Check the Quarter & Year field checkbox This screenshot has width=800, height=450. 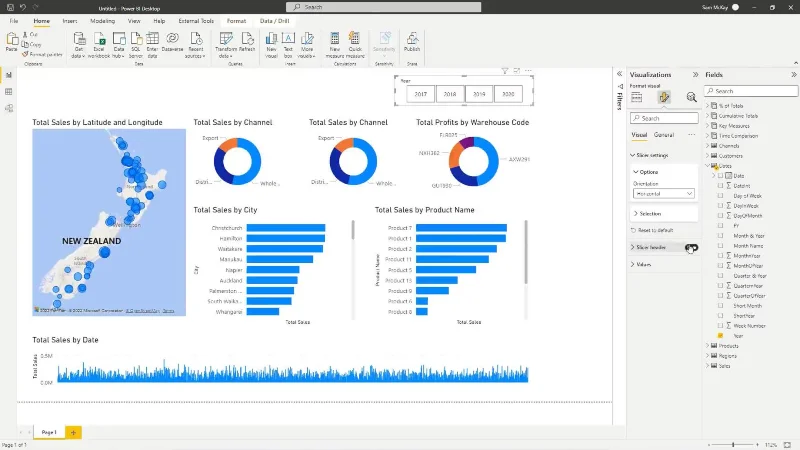click(720, 276)
